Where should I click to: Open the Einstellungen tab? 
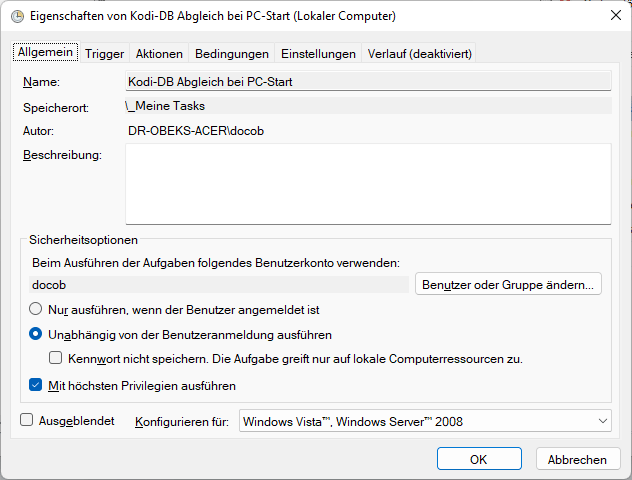coord(318,54)
